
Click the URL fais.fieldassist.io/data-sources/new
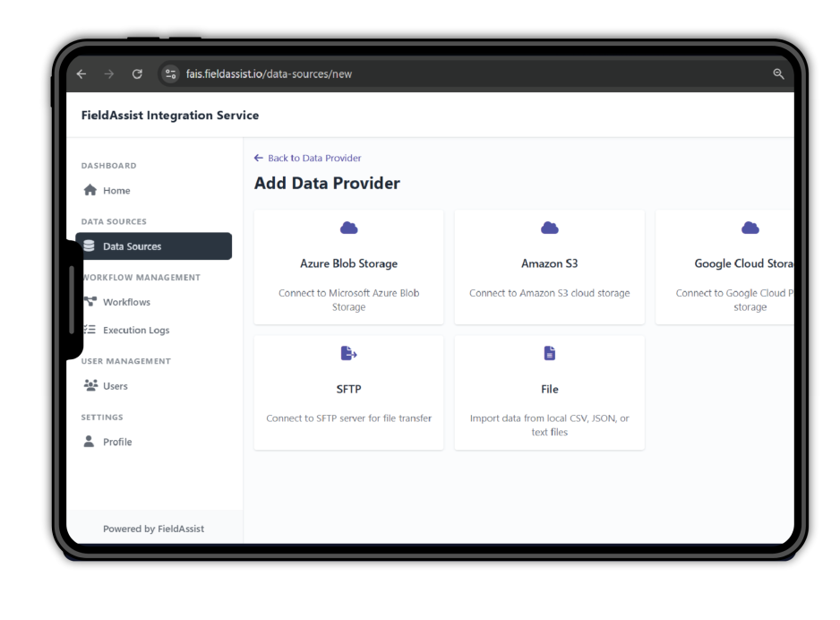pos(269,74)
